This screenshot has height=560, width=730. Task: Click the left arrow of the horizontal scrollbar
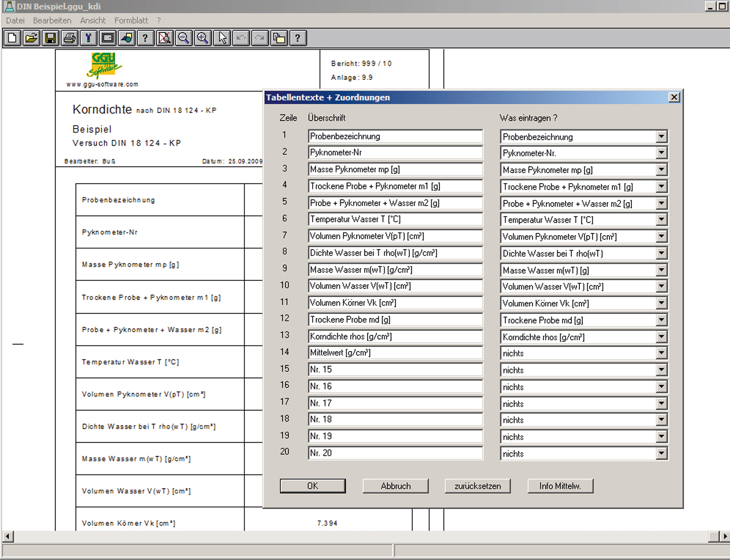point(8,537)
